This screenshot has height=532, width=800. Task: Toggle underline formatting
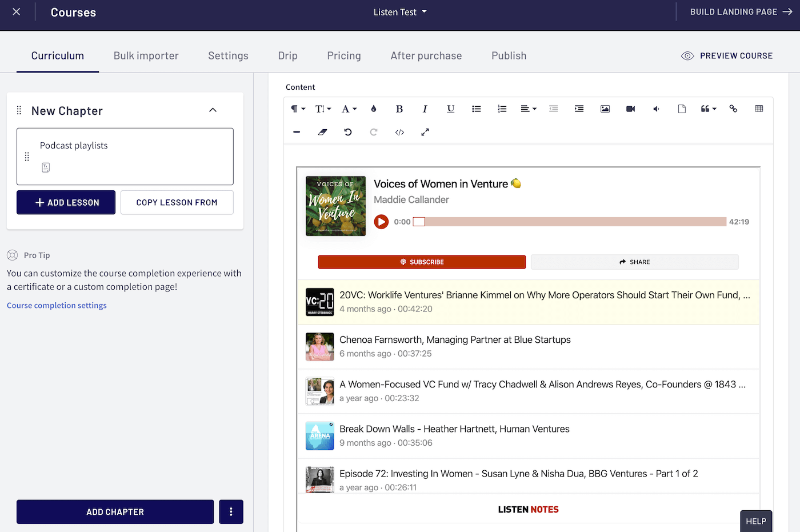451,109
